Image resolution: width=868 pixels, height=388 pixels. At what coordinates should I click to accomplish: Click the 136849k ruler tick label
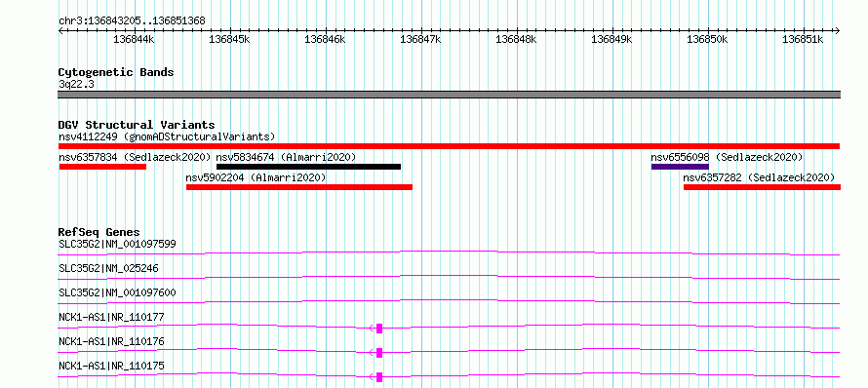tap(612, 39)
